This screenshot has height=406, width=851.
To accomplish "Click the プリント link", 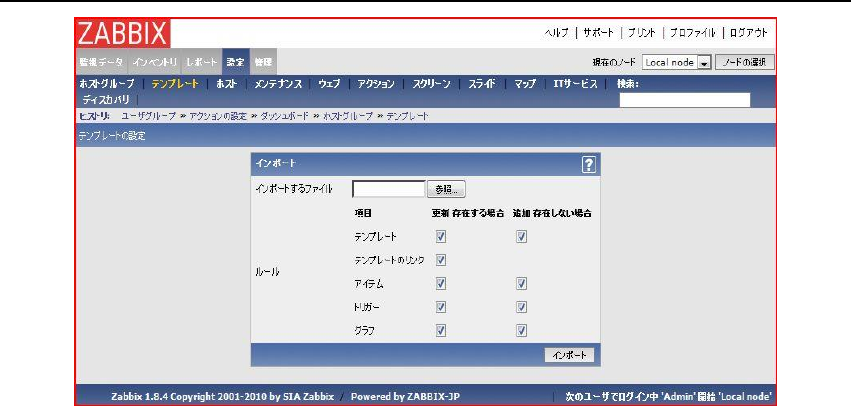I will (x=642, y=33).
